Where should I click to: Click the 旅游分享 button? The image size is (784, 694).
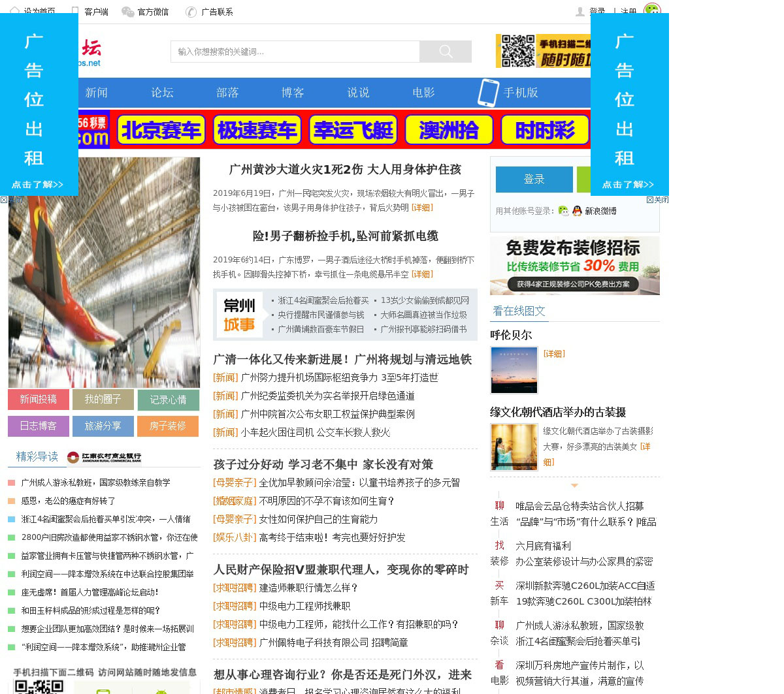tap(103, 426)
